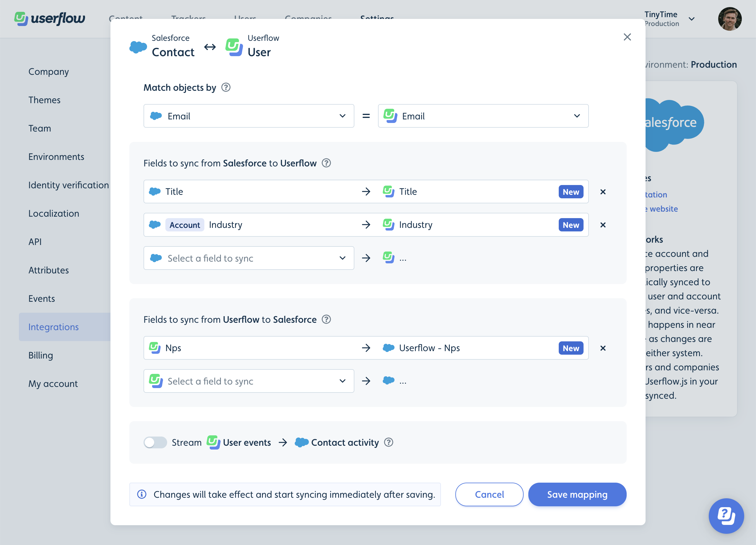Image resolution: width=756 pixels, height=545 pixels.
Task: Open the Userflow help chat widget
Action: (x=726, y=516)
